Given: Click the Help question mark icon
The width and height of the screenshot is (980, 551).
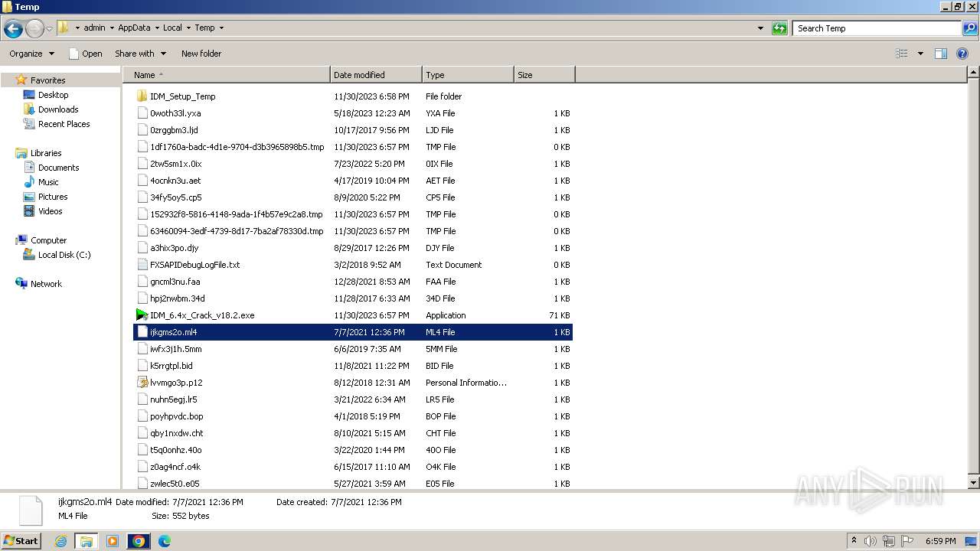Looking at the screenshot, I should [x=963, y=54].
